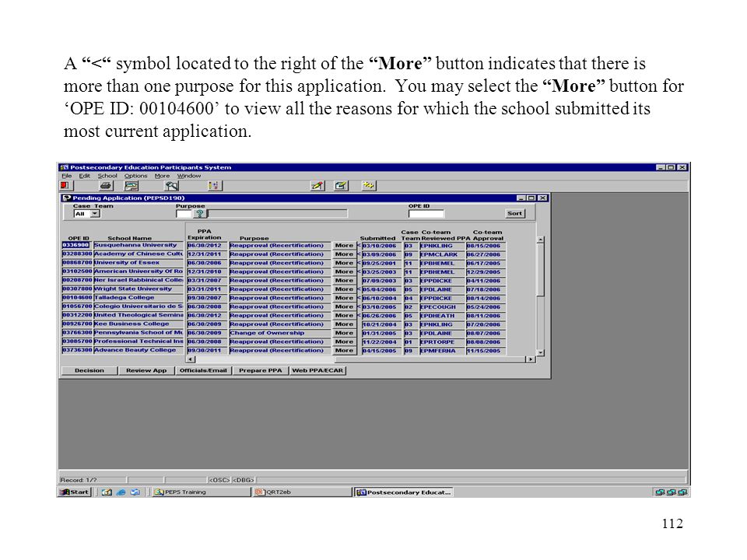Open the School menu

click(107, 176)
